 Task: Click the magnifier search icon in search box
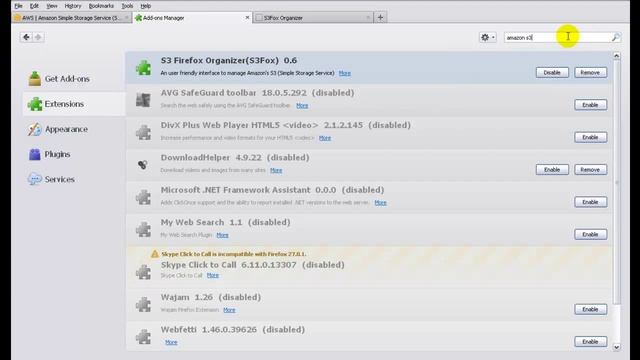pyautogui.click(x=615, y=37)
